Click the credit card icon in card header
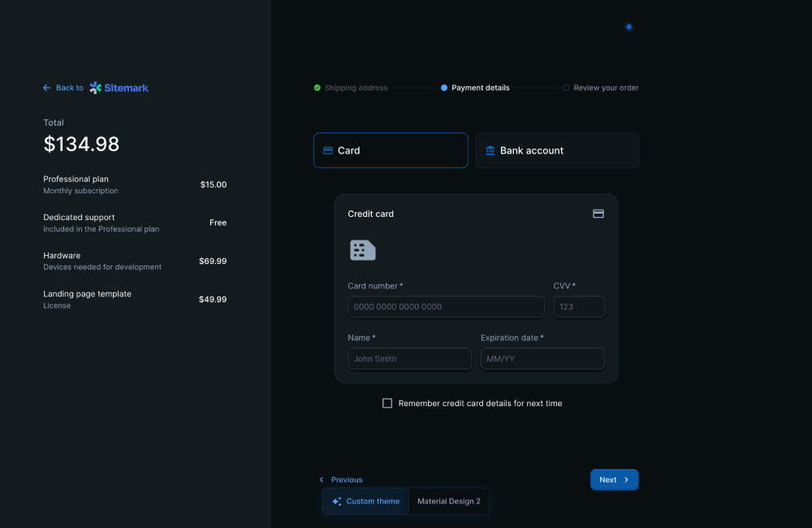The height and width of the screenshot is (528, 812). [x=598, y=214]
